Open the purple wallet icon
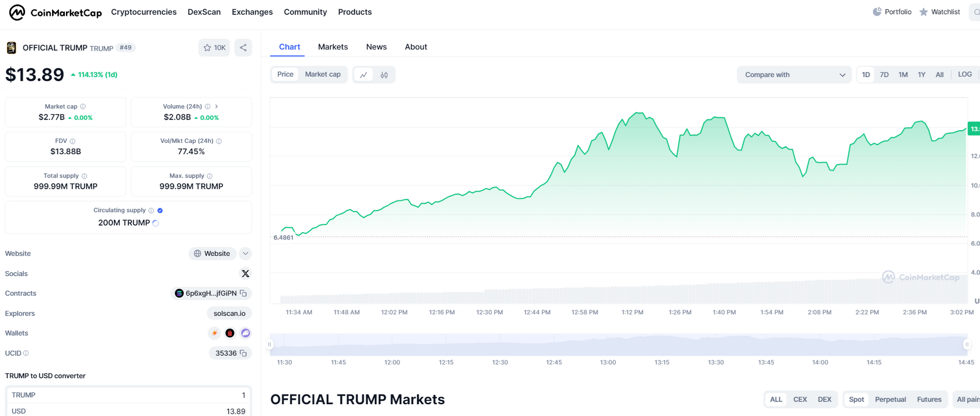The height and width of the screenshot is (416, 980). tap(246, 333)
